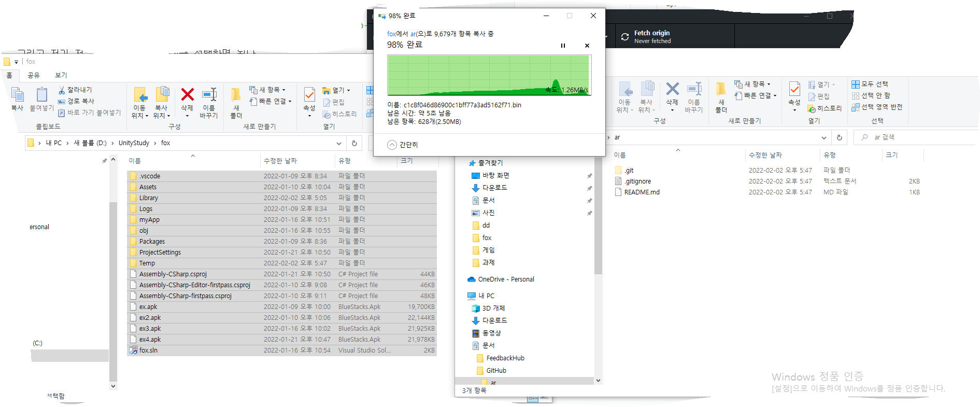Click 새 볼륨 (D:) in address bar
This screenshot has height=407, width=980.
point(90,143)
